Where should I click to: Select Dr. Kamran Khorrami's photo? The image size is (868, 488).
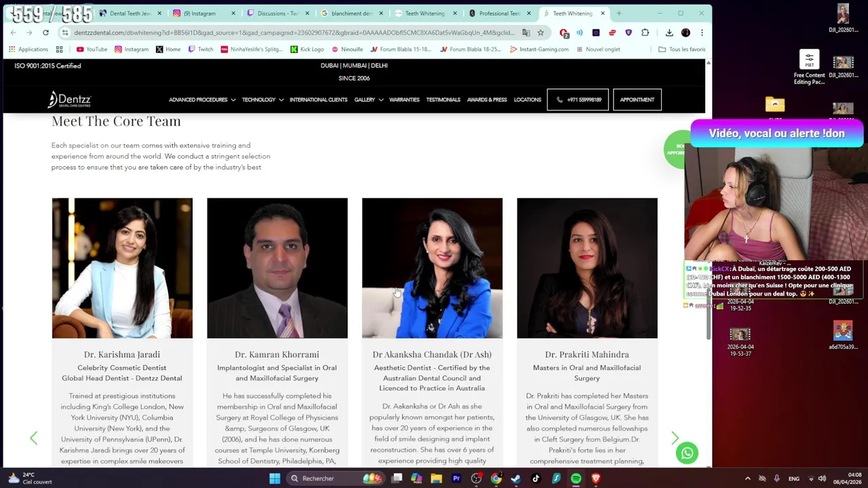277,268
